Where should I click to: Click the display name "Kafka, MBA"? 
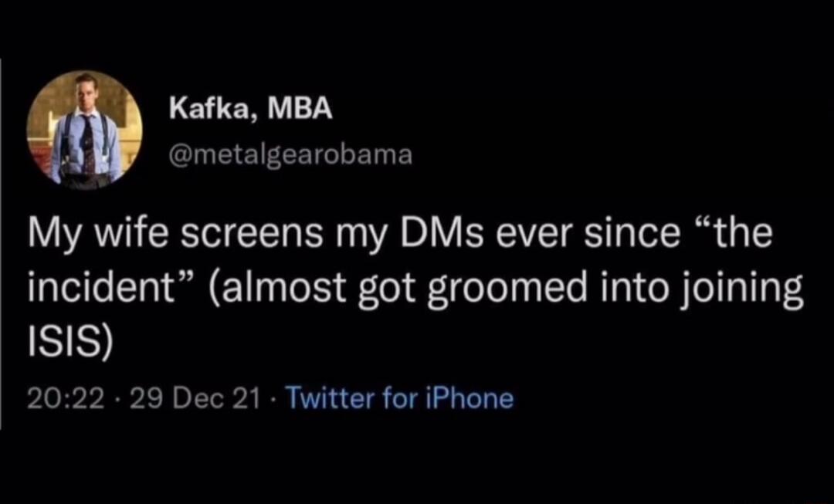point(251,110)
